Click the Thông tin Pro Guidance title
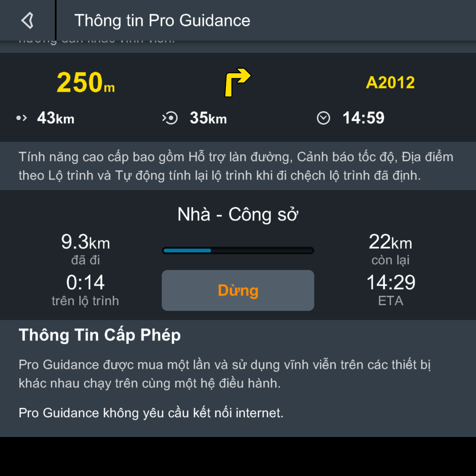The width and height of the screenshot is (476, 476). (x=162, y=20)
